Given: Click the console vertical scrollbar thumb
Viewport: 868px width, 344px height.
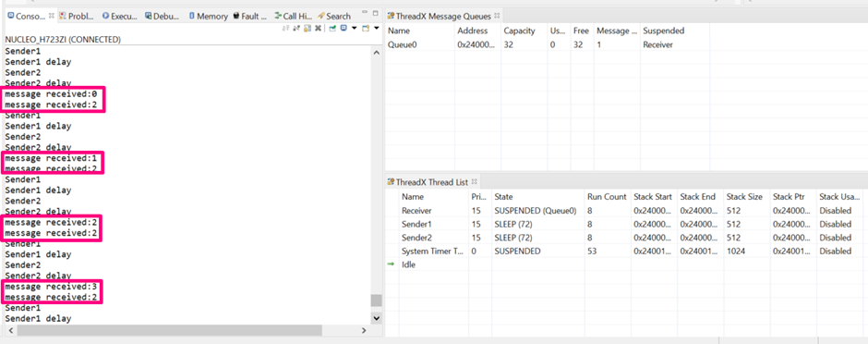Looking at the screenshot, I should 377,301.
